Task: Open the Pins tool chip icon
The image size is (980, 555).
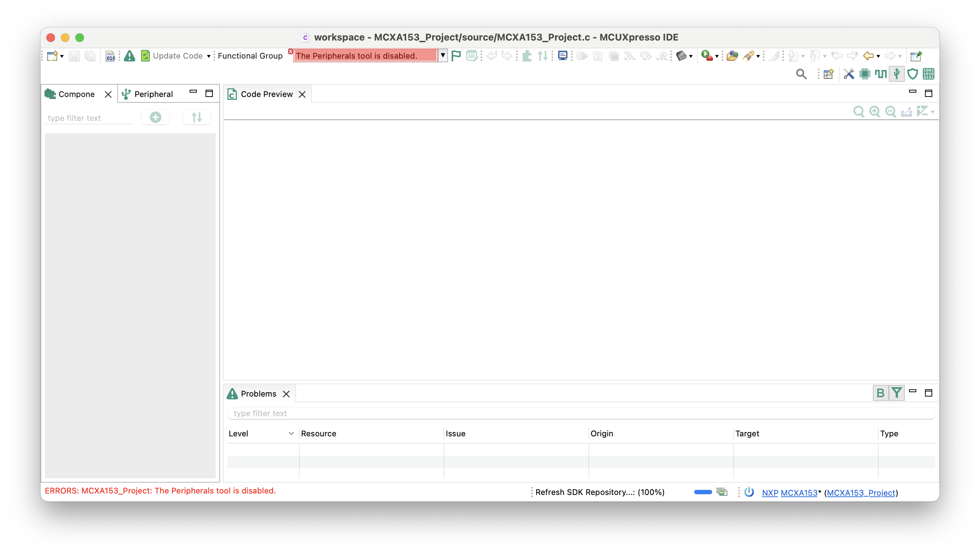Action: tap(865, 74)
